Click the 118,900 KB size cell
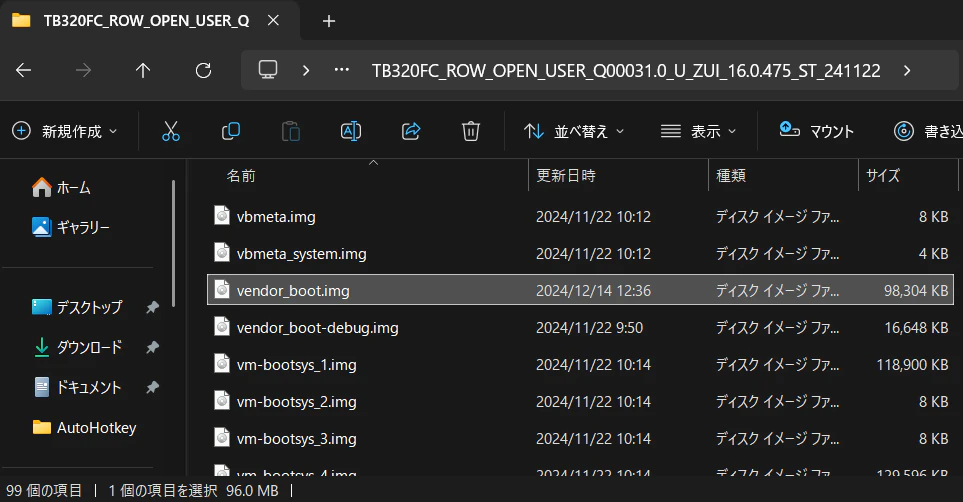The height and width of the screenshot is (502, 963). [912, 364]
